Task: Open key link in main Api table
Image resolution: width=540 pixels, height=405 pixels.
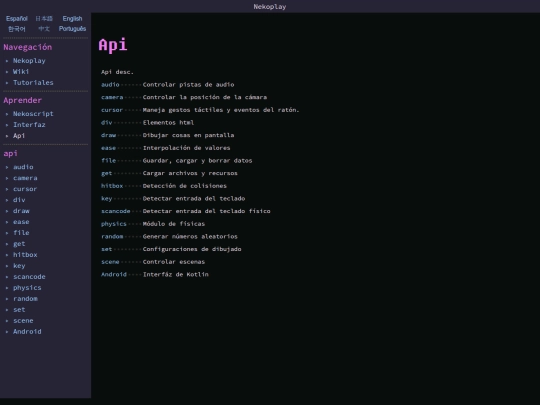Action: coord(106,199)
